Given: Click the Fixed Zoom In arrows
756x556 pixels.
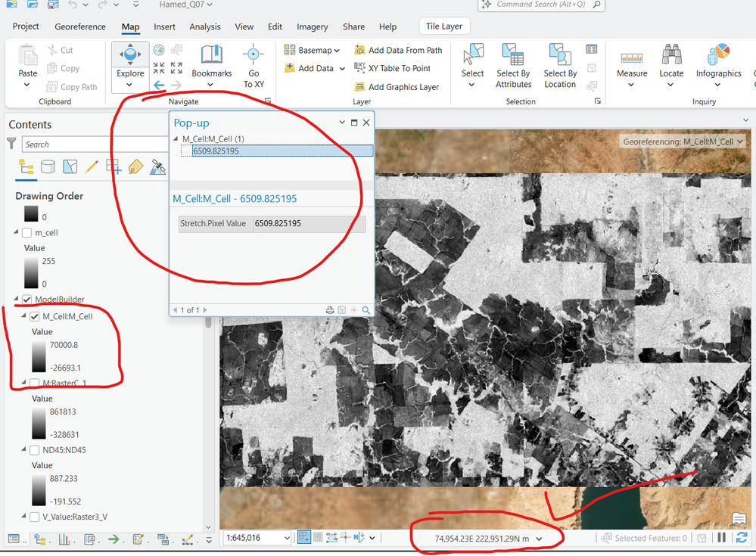Looking at the screenshot, I should point(159,67).
